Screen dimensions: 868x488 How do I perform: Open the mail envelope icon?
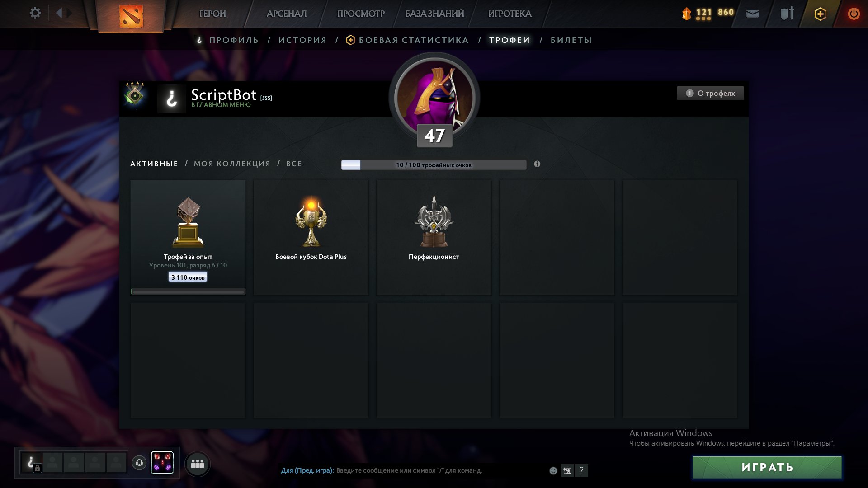[753, 14]
